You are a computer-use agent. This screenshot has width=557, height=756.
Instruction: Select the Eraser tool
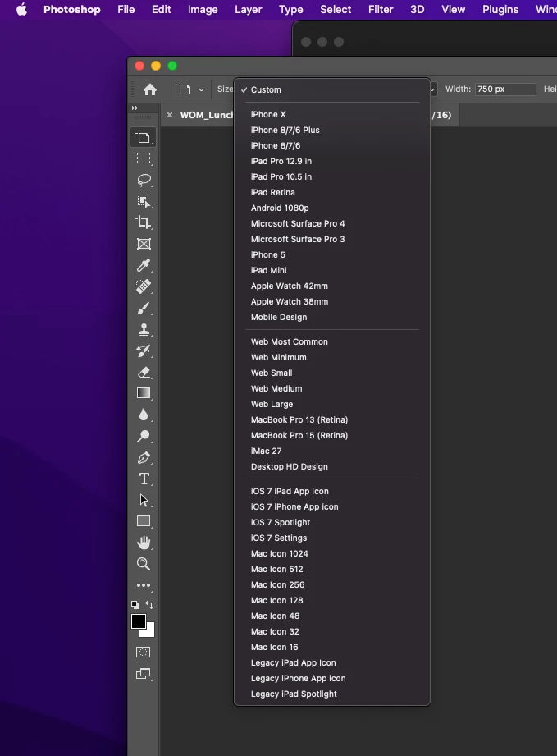pos(143,372)
